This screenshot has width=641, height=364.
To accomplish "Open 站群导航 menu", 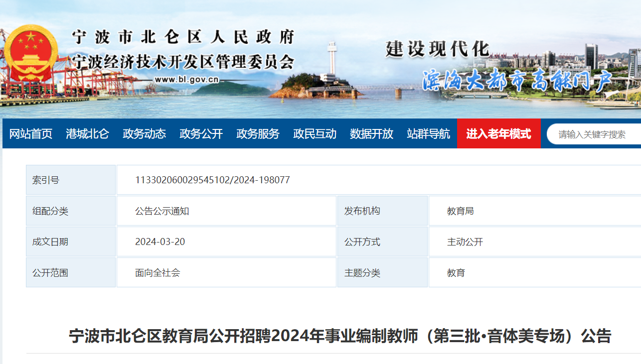I will pyautogui.click(x=428, y=133).
